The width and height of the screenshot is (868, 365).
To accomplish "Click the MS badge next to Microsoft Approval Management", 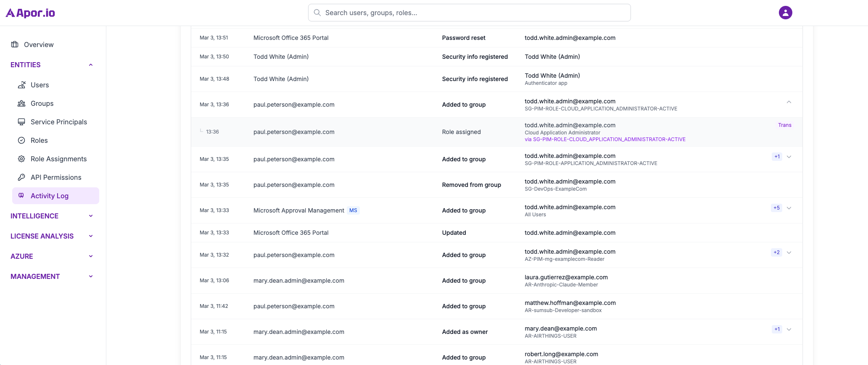I will (353, 210).
